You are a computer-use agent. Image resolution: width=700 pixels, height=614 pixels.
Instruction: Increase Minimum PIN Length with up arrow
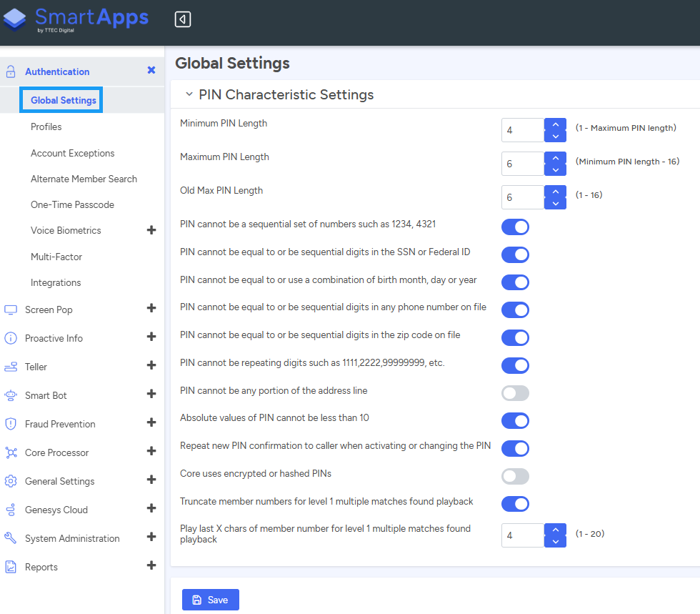556,124
